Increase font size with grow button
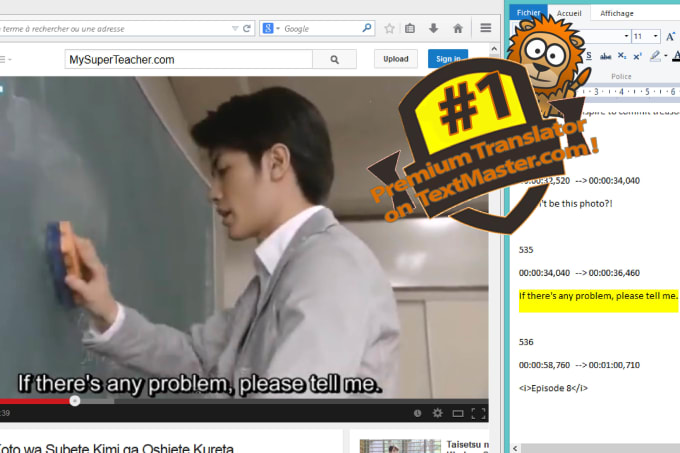This screenshot has height=453, width=680. pos(670,36)
